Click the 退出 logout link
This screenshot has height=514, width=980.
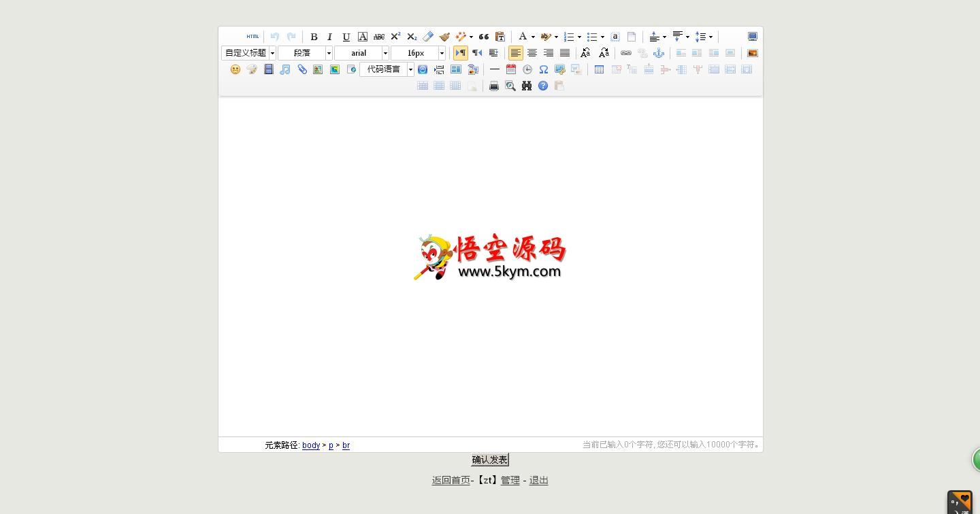[x=539, y=481]
